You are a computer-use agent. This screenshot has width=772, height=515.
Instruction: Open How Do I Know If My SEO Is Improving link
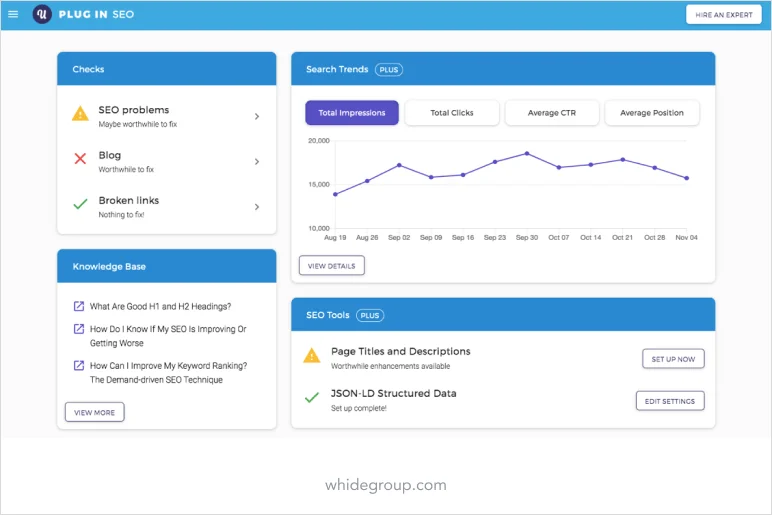coord(168,336)
